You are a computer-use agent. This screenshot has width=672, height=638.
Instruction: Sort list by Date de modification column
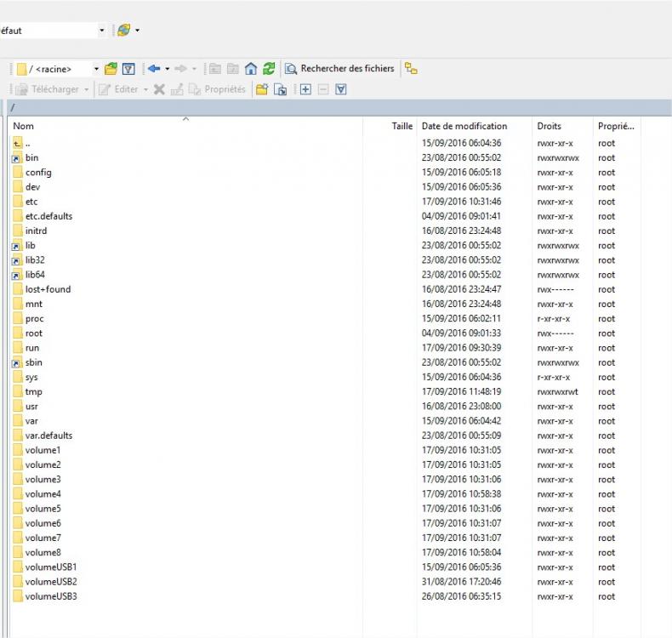(x=464, y=126)
